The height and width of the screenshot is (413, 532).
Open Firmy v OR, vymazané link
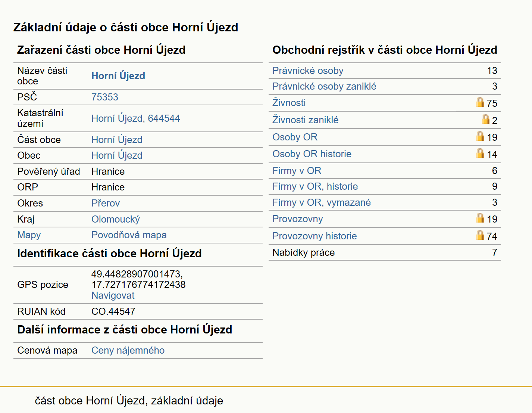(x=322, y=202)
